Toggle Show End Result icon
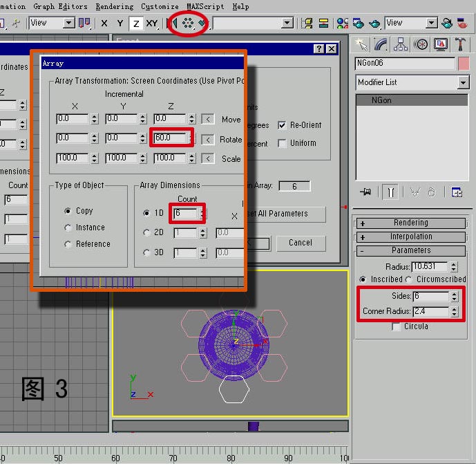Viewport: 476px width, 464px height. [391, 192]
